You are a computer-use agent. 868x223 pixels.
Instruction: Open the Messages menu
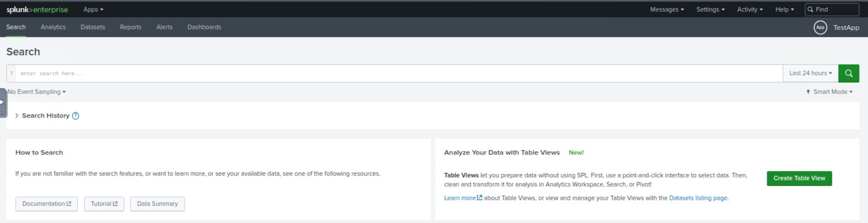point(667,10)
